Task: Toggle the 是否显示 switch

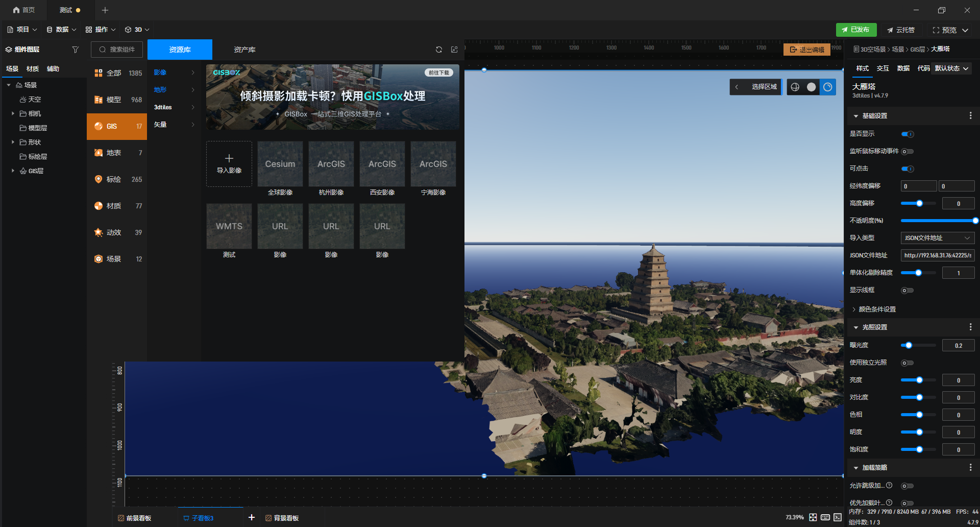Action: point(908,134)
